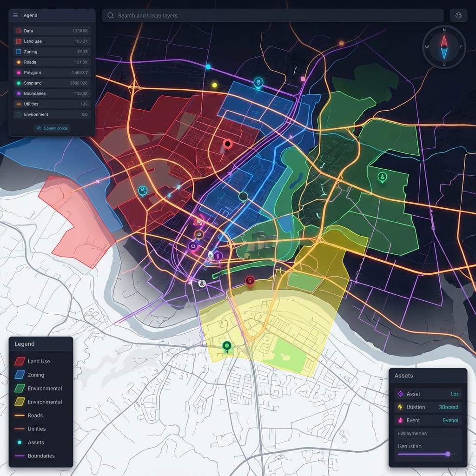Click the pink Event icon in the Assets panel

401,420
